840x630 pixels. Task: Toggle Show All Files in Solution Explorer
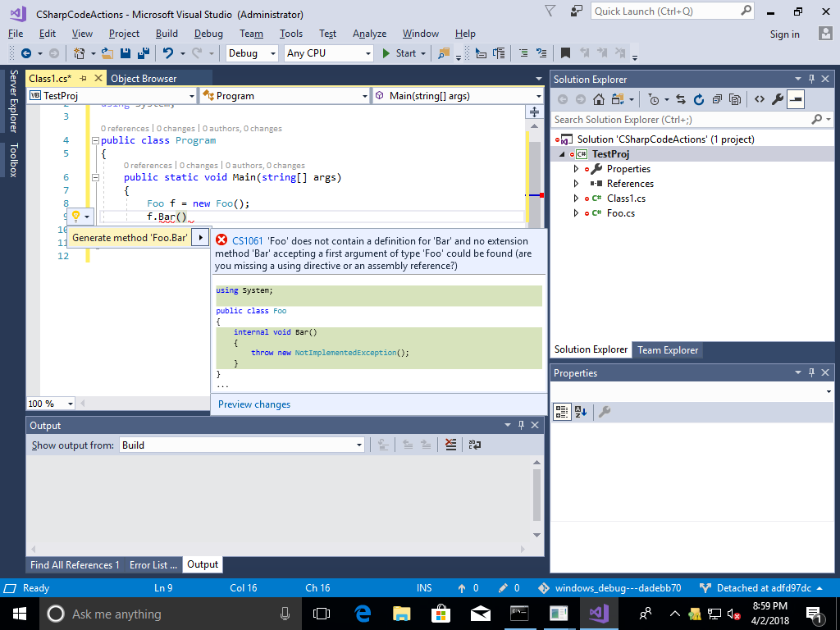[736, 99]
